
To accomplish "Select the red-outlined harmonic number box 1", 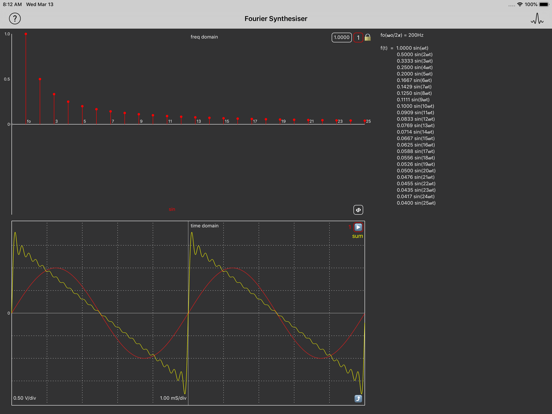I will [358, 37].
